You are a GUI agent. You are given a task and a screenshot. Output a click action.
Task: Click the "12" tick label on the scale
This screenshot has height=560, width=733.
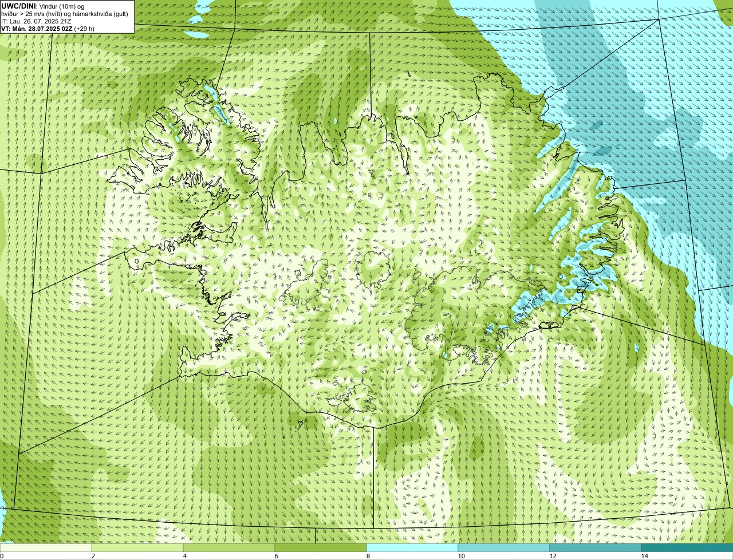553,556
